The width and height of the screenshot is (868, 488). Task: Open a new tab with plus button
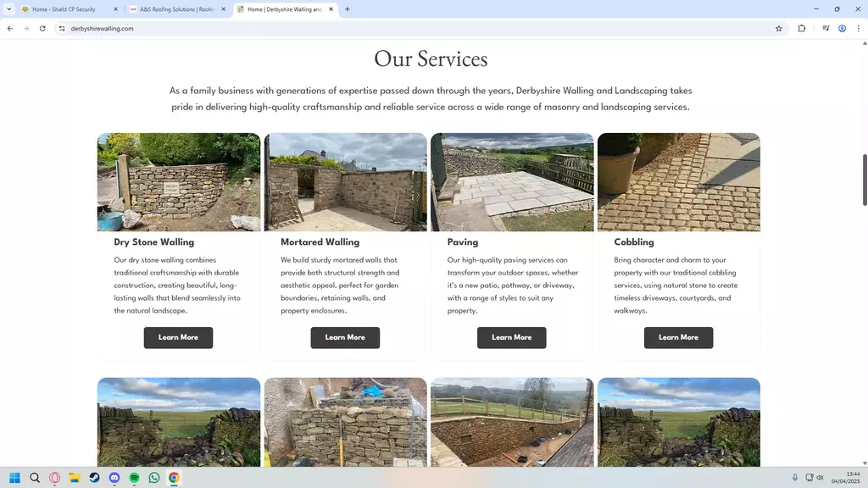tap(347, 8)
